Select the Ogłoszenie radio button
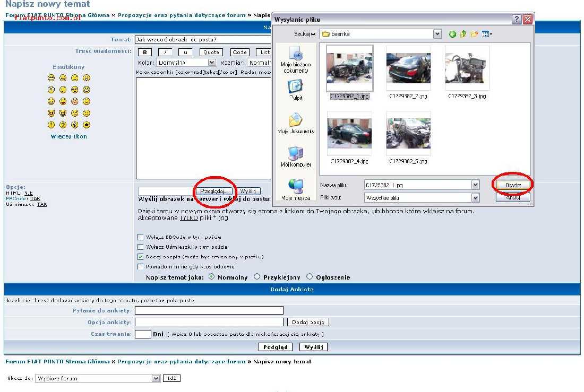 (310, 276)
